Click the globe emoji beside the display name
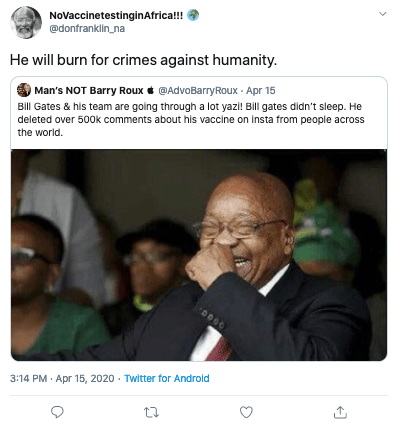 coord(193,15)
